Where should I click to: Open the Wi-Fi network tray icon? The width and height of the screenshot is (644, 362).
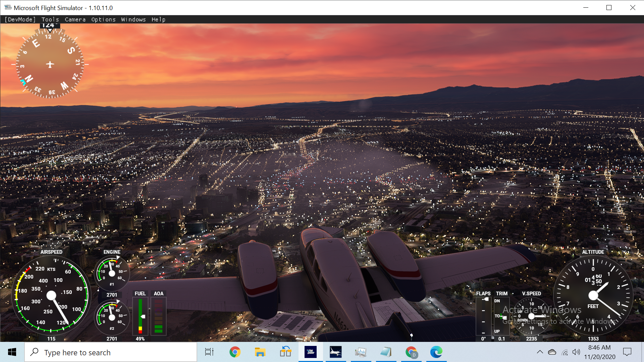565,352
